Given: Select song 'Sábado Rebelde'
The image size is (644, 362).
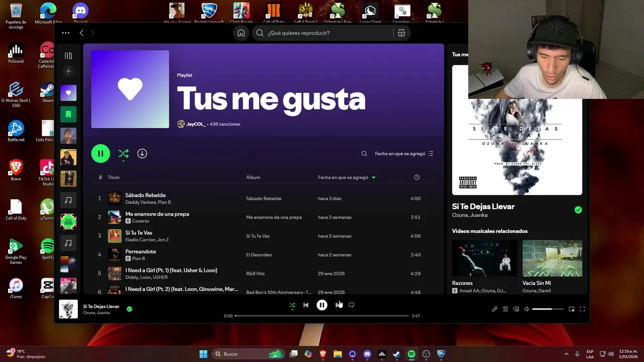Looking at the screenshot, I should [145, 195].
